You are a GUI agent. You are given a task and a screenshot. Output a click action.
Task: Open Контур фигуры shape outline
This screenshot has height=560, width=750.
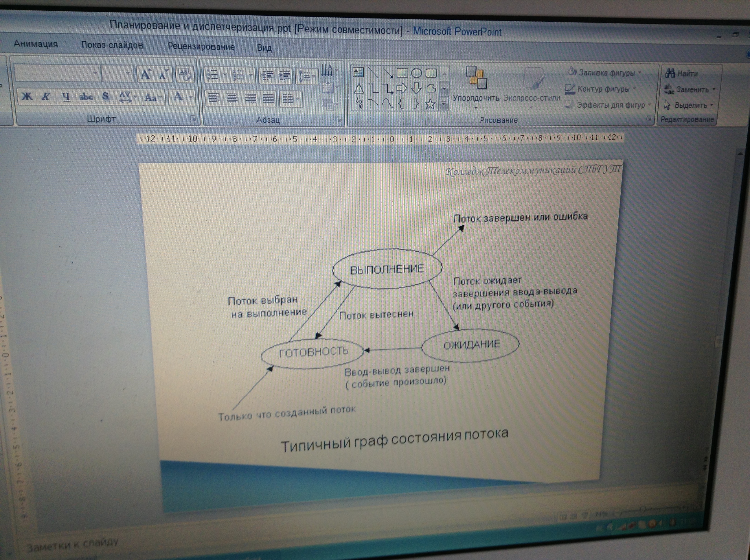[600, 89]
